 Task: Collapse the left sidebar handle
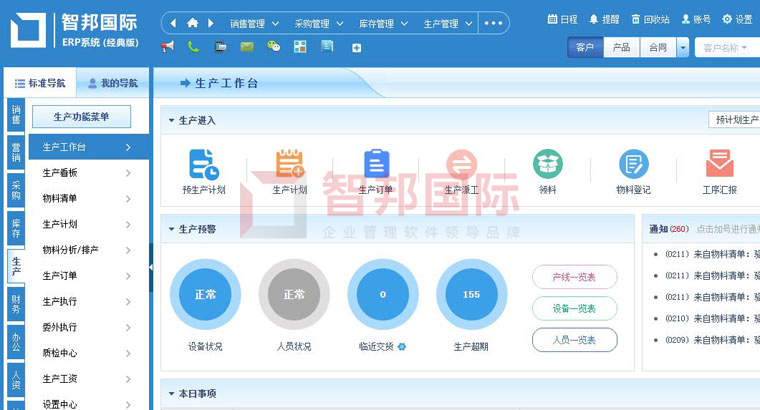point(151,267)
